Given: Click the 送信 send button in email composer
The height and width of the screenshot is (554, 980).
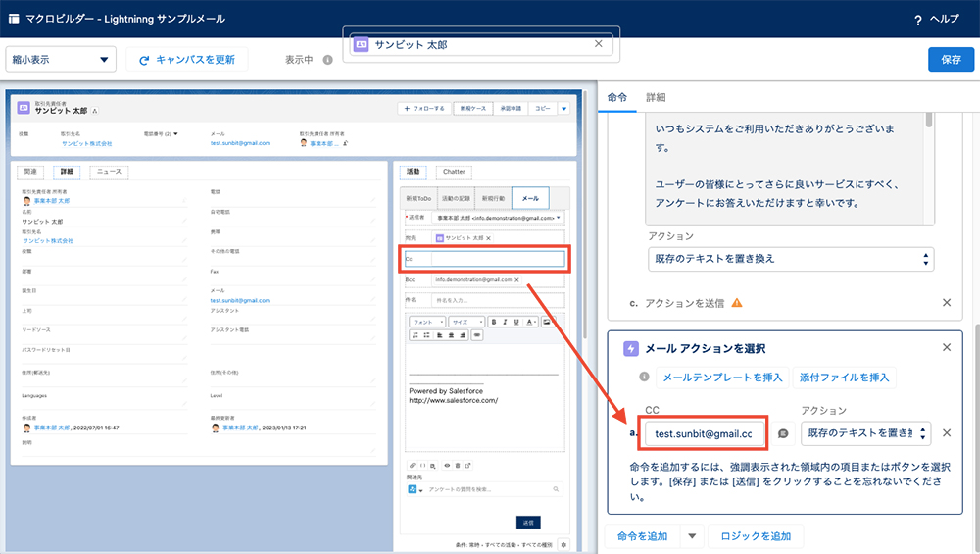Looking at the screenshot, I should [528, 522].
